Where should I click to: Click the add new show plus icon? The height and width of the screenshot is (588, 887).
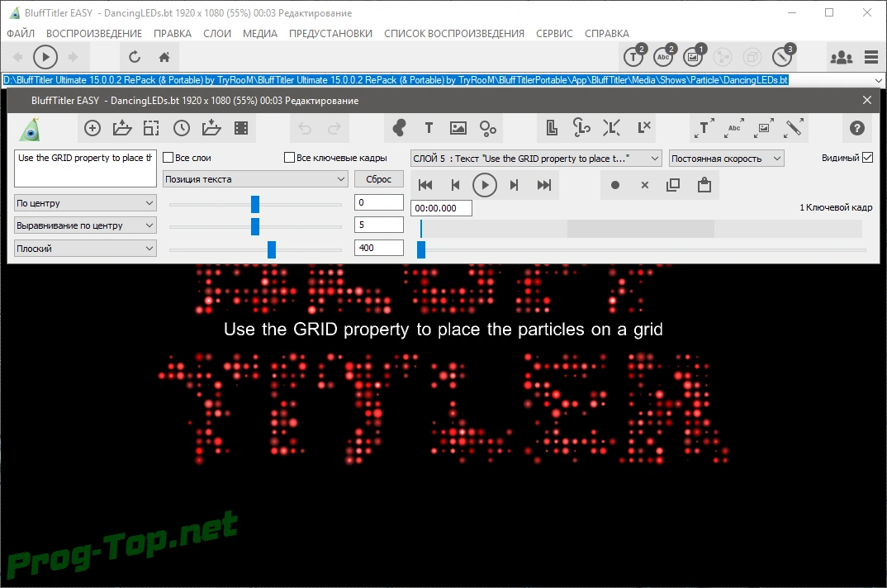(92, 129)
